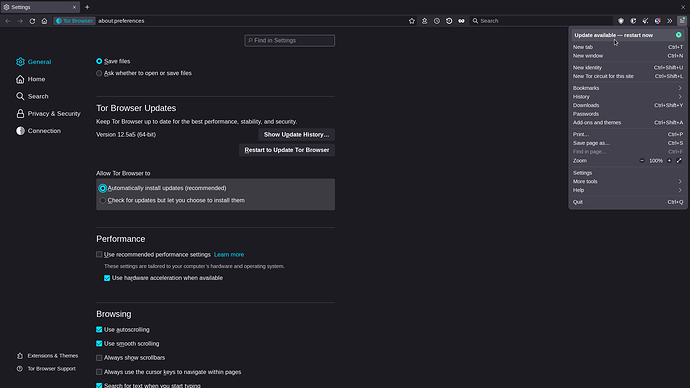The image size is (690, 388).
Task: Reload the current page
Action: tap(32, 21)
